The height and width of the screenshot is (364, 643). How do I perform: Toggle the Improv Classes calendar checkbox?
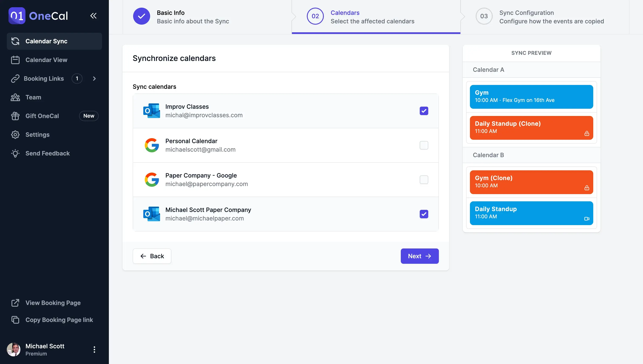pyautogui.click(x=424, y=111)
